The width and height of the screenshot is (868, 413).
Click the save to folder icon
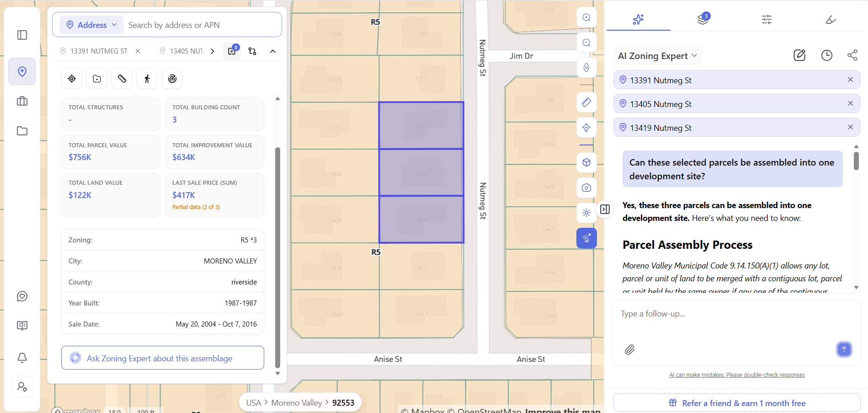(97, 79)
